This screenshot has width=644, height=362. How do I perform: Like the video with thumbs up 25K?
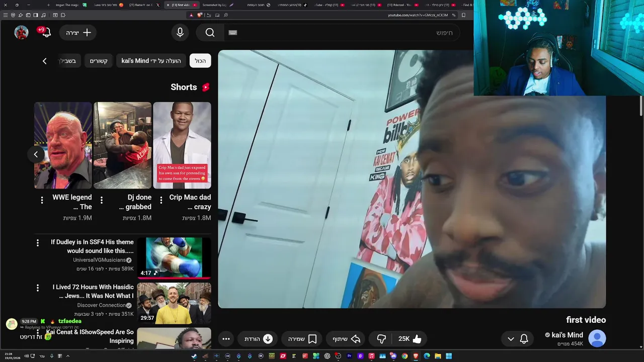pos(410,339)
